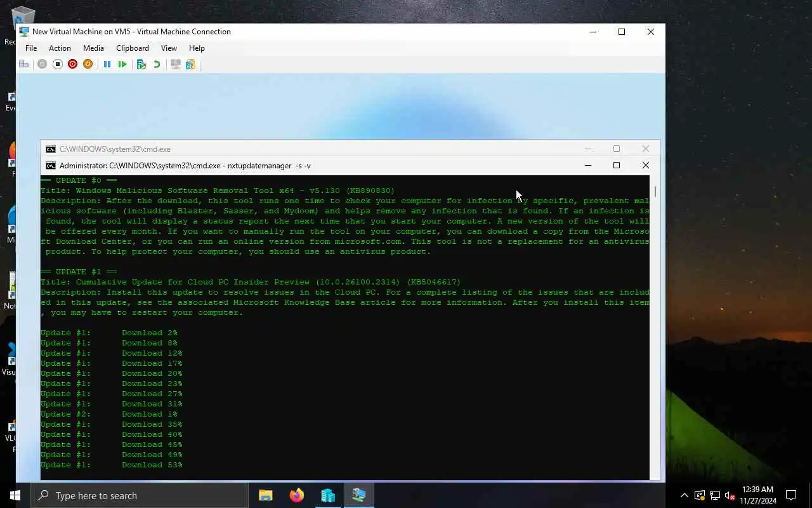Close the background cmd.exe window
Screen dimensions: 812x508
coord(646,149)
